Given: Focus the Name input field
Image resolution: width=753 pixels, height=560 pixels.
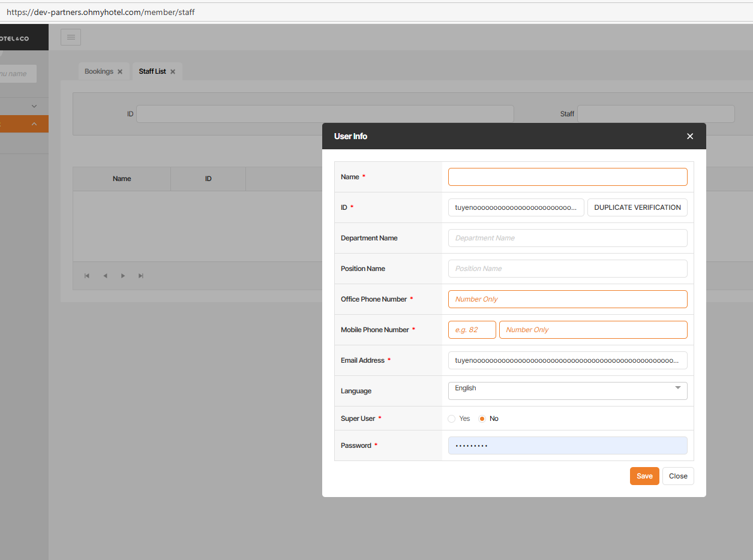Looking at the screenshot, I should pyautogui.click(x=567, y=177).
